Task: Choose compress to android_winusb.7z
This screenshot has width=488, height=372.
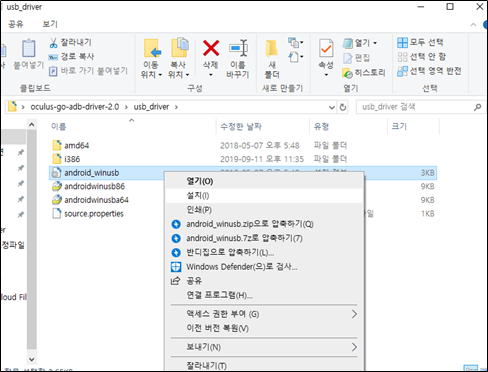Action: click(x=264, y=238)
